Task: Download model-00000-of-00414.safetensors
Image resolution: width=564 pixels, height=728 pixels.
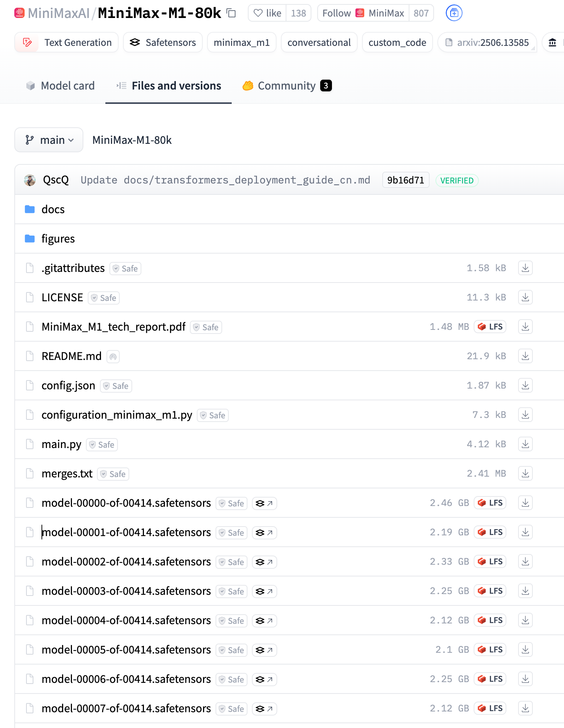Action: pos(525,503)
